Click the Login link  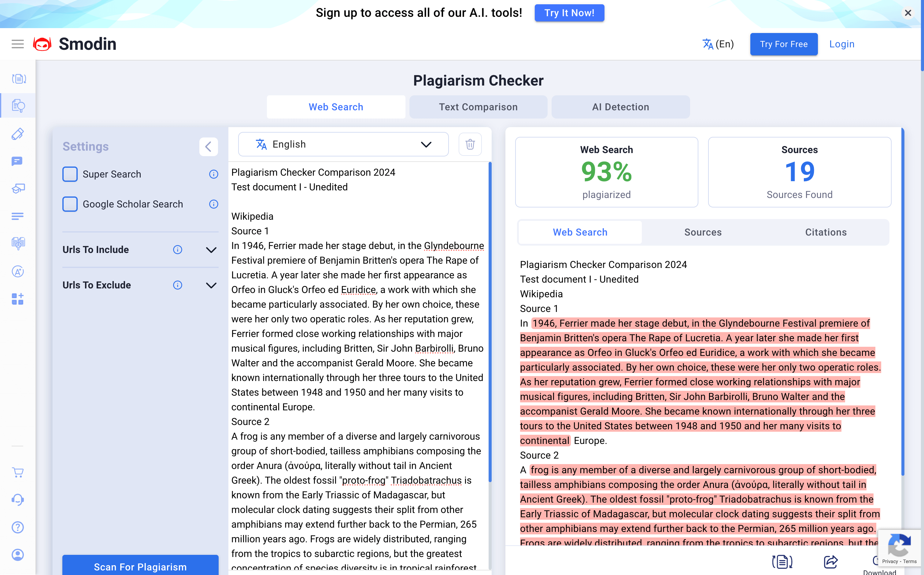click(x=842, y=44)
